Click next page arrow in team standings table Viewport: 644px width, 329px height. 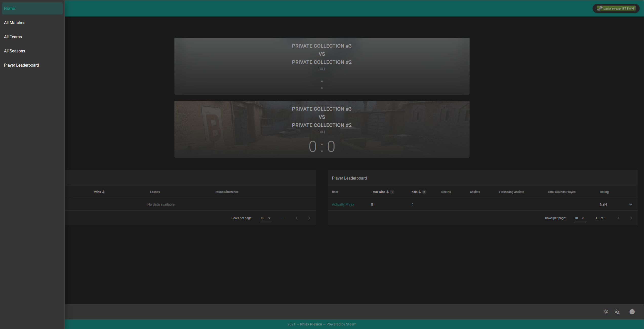coord(309,218)
